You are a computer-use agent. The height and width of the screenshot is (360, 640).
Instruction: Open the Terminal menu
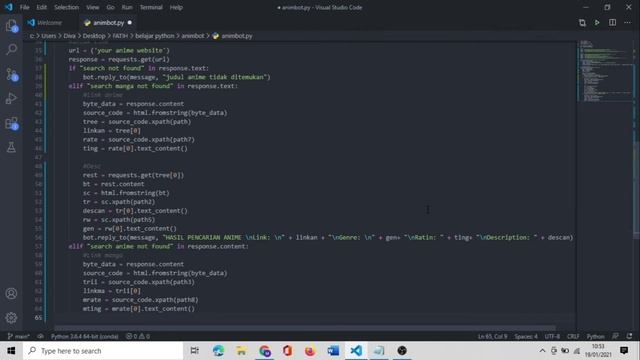[151, 7]
